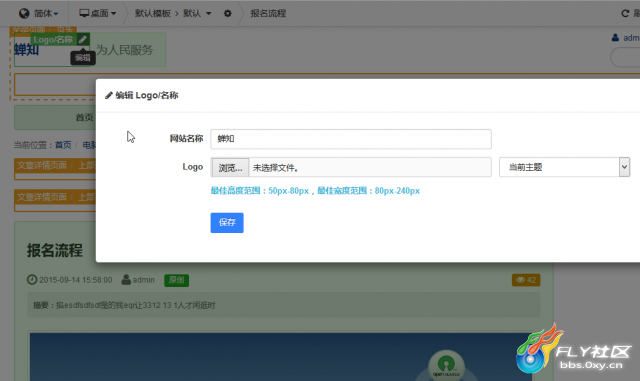Viewport: 640px width, 381px height.
Task: Open the 默认 theme dropdown
Action: pos(197,13)
